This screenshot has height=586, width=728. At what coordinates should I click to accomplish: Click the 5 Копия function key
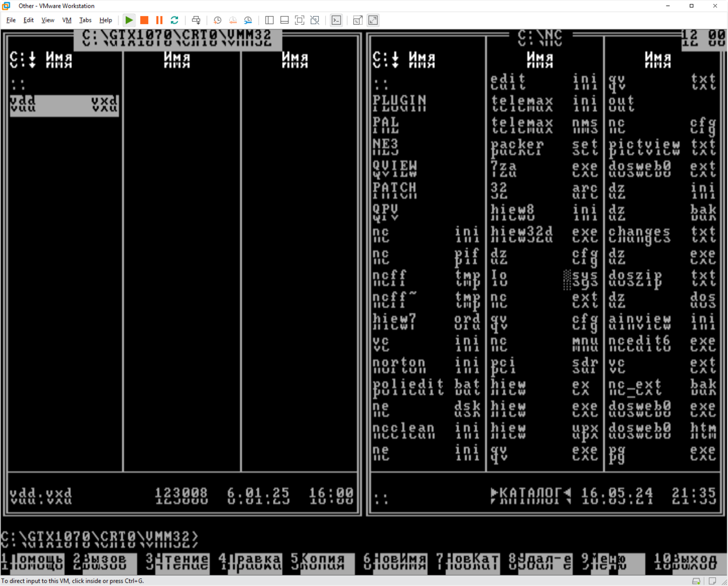322,563
